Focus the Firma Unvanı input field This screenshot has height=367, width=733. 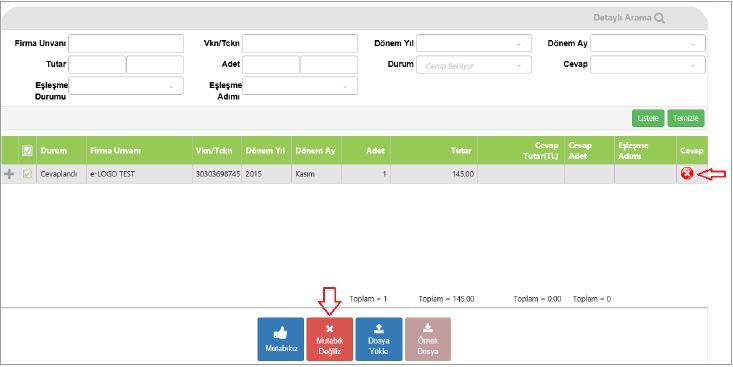click(126, 43)
